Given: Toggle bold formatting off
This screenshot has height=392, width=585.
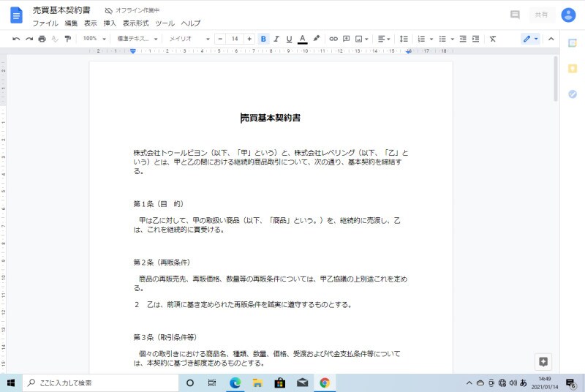Looking at the screenshot, I should 263,39.
